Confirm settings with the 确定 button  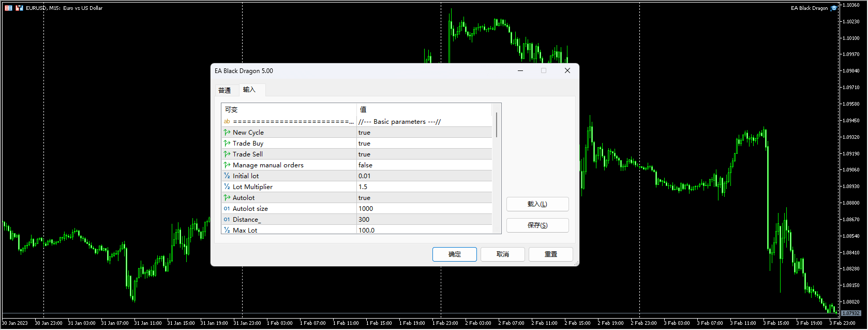[x=454, y=254]
